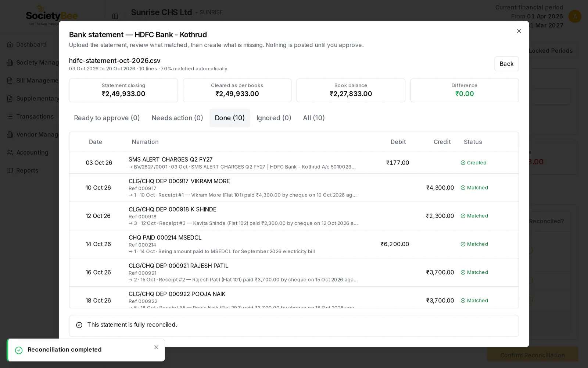
Task: Click Matched status icon for MSEDCL row
Action: 463,244
